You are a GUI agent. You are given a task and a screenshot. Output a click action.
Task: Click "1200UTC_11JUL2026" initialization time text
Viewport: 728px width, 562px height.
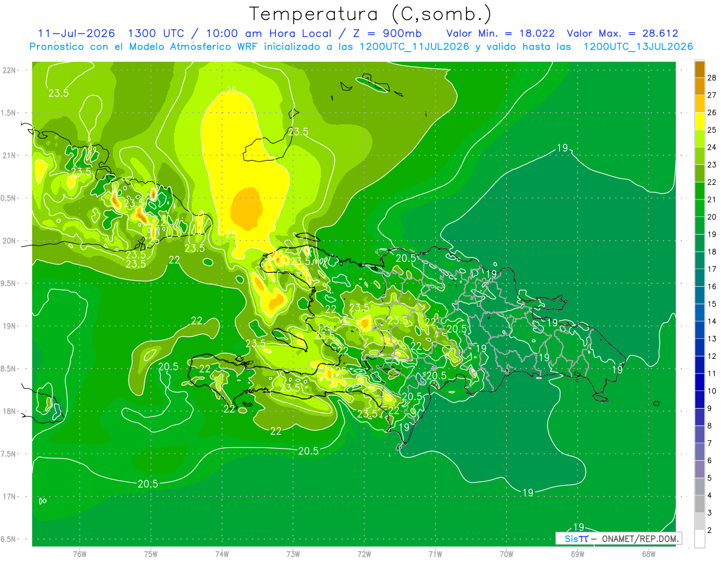pos(414,47)
